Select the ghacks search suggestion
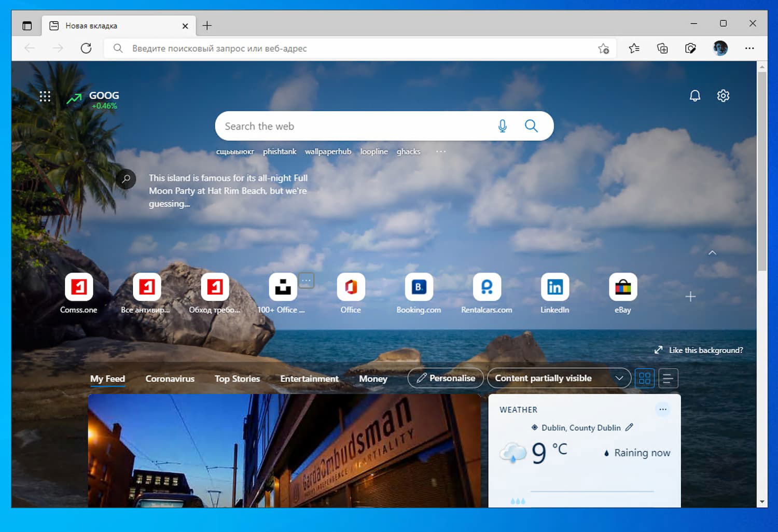 point(409,151)
